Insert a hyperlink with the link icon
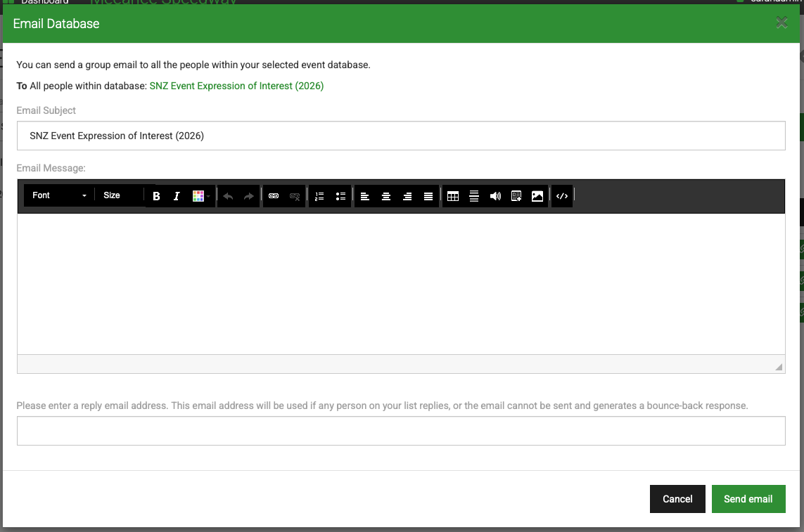The image size is (804, 532). (274, 196)
